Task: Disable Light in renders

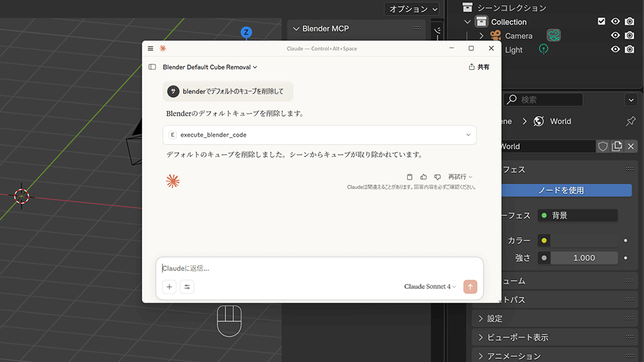Action: coord(630,49)
